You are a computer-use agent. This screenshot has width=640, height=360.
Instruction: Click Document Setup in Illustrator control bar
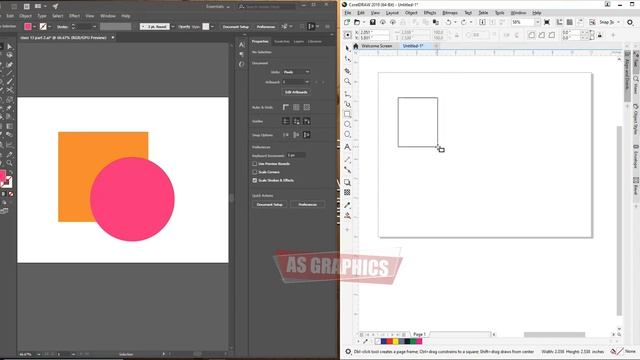tap(236, 27)
